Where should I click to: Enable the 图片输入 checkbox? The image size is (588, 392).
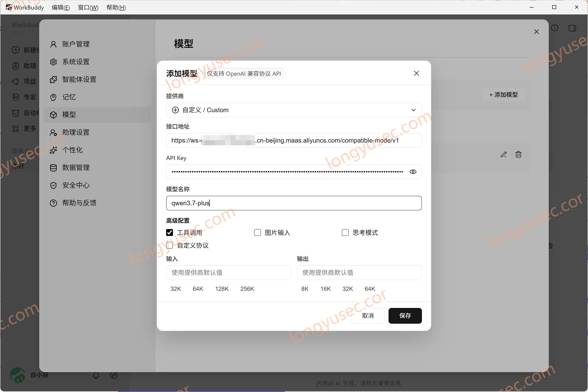pyautogui.click(x=257, y=233)
